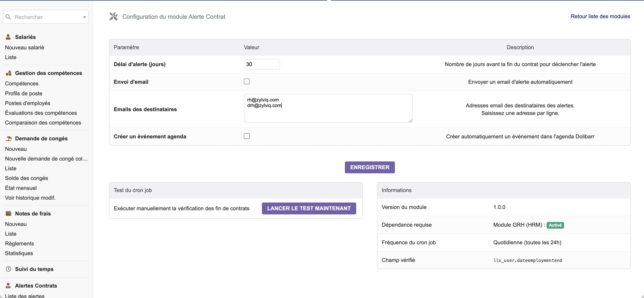Image resolution: width=644 pixels, height=298 pixels.
Task: Open Postes d'employés
Action: (x=28, y=103)
